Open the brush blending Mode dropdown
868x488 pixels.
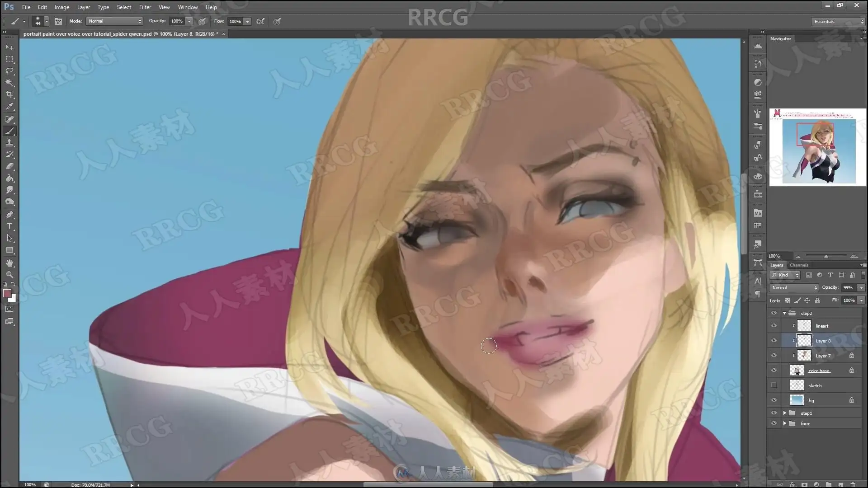(x=114, y=21)
